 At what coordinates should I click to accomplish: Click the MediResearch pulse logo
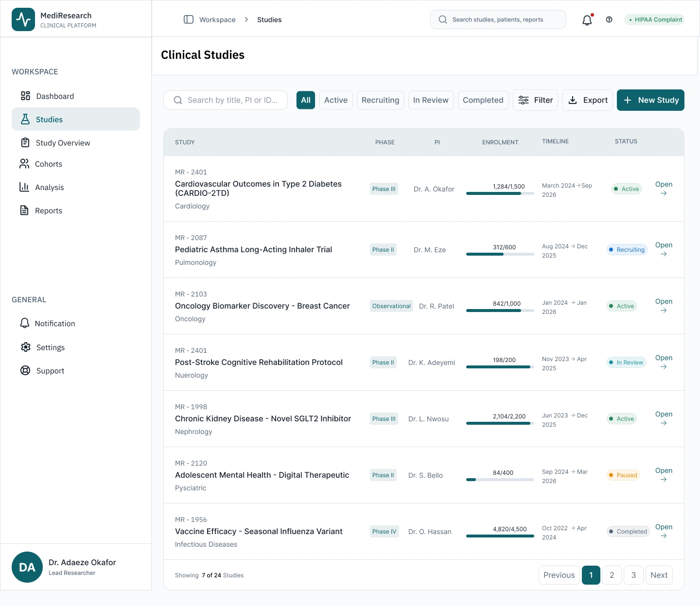(23, 19)
